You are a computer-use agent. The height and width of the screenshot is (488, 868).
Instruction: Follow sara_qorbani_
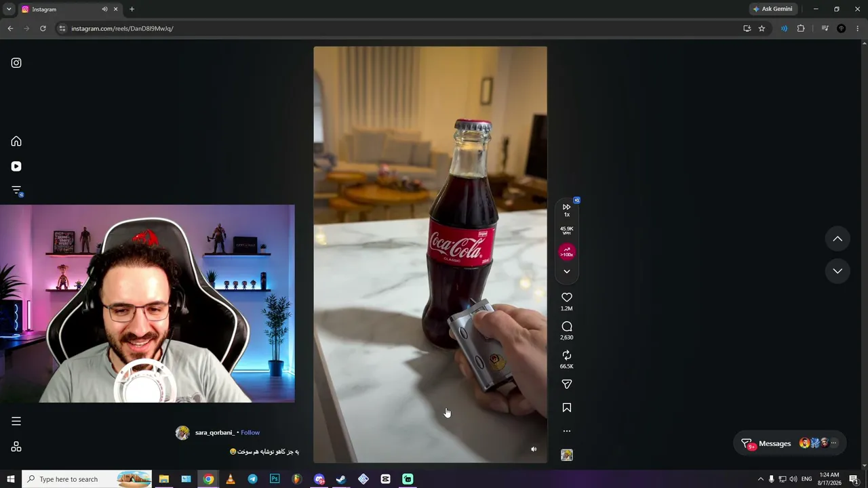pos(250,432)
